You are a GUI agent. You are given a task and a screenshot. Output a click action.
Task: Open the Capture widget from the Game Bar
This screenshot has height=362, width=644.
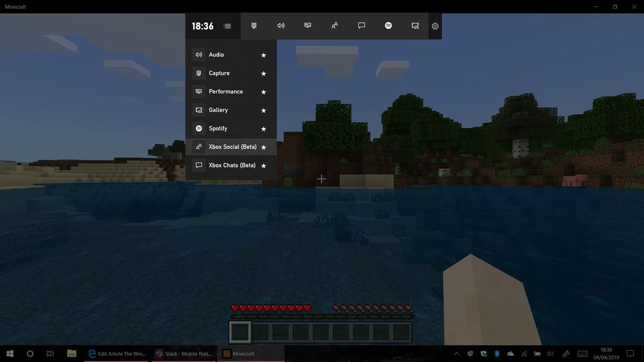click(254, 25)
